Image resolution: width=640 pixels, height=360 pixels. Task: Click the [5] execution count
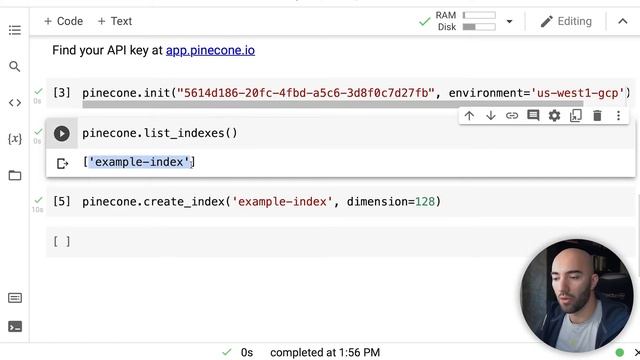(x=62, y=201)
